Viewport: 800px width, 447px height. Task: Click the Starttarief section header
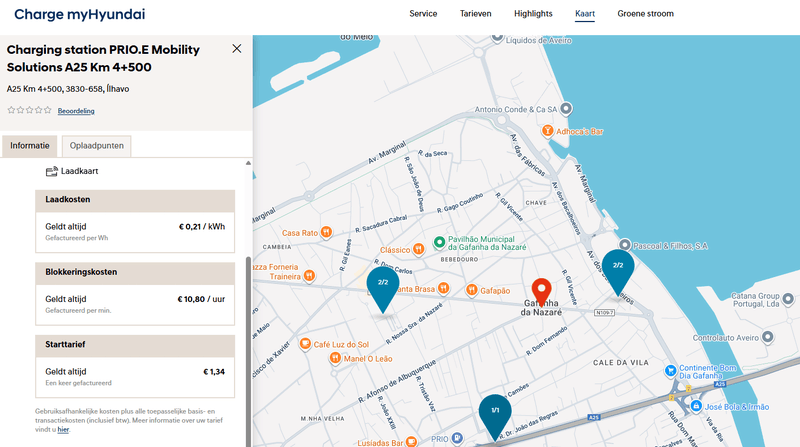tap(135, 345)
